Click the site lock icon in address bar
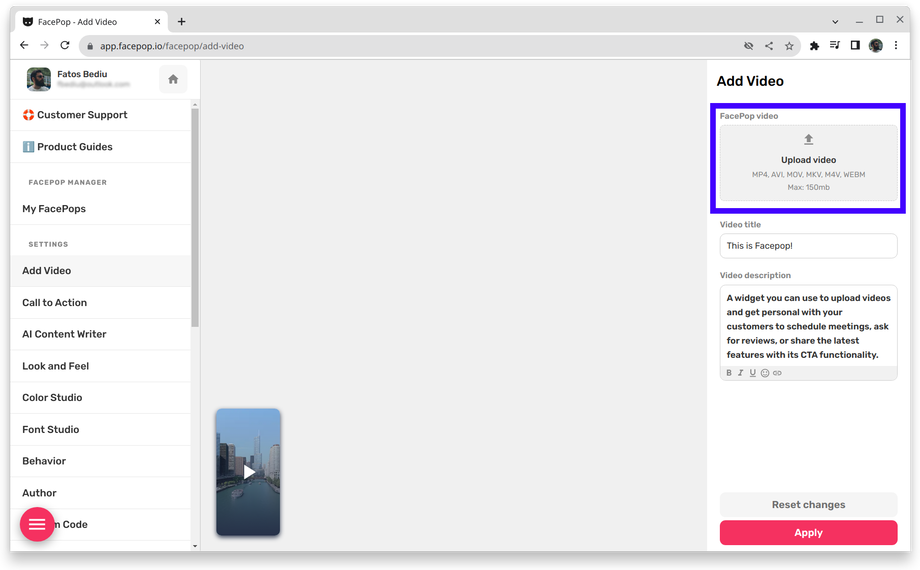Image resolution: width=920 pixels, height=570 pixels. [90, 46]
